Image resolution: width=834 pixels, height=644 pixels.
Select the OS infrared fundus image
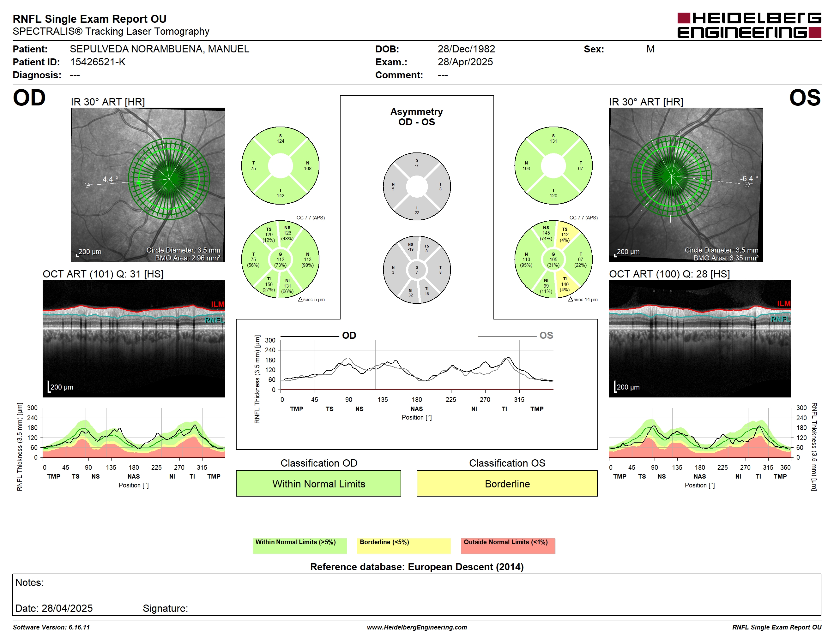pyautogui.click(x=686, y=185)
